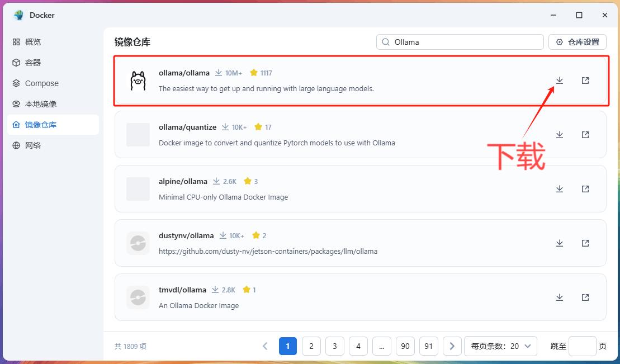Expand the ellipsis page range
This screenshot has height=364, width=620.
381,346
